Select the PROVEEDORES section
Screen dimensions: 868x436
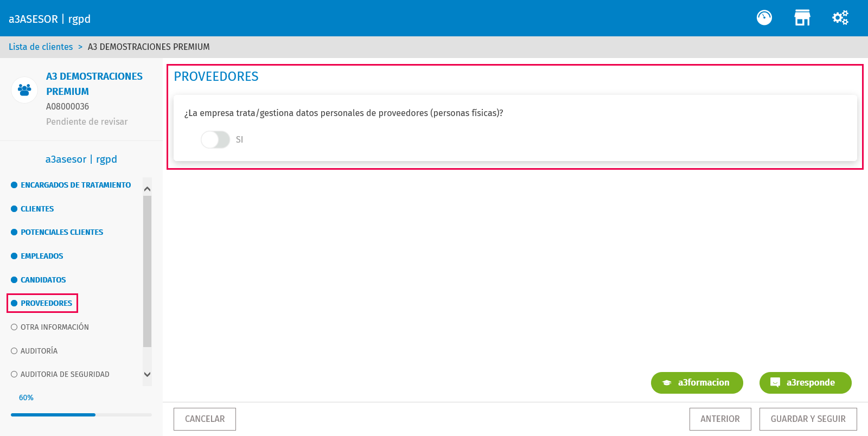46,303
